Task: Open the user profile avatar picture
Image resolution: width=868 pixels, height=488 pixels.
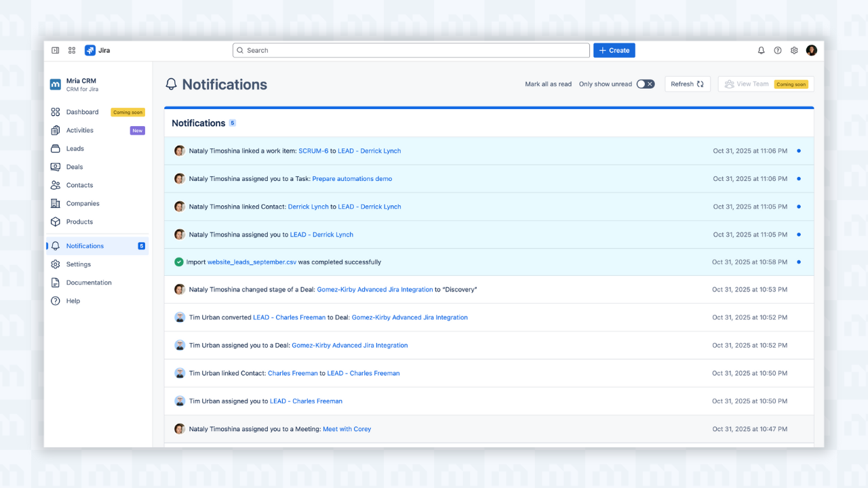Action: [x=812, y=50]
